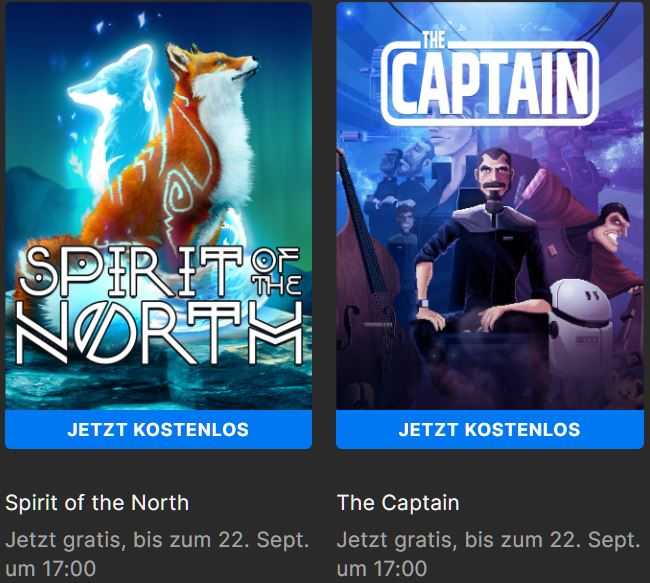
Task: Click the NORTH word in game logo
Action: (159, 334)
